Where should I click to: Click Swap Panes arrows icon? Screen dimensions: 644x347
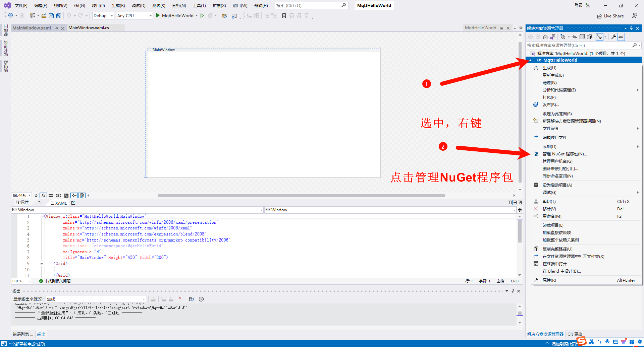40,202
